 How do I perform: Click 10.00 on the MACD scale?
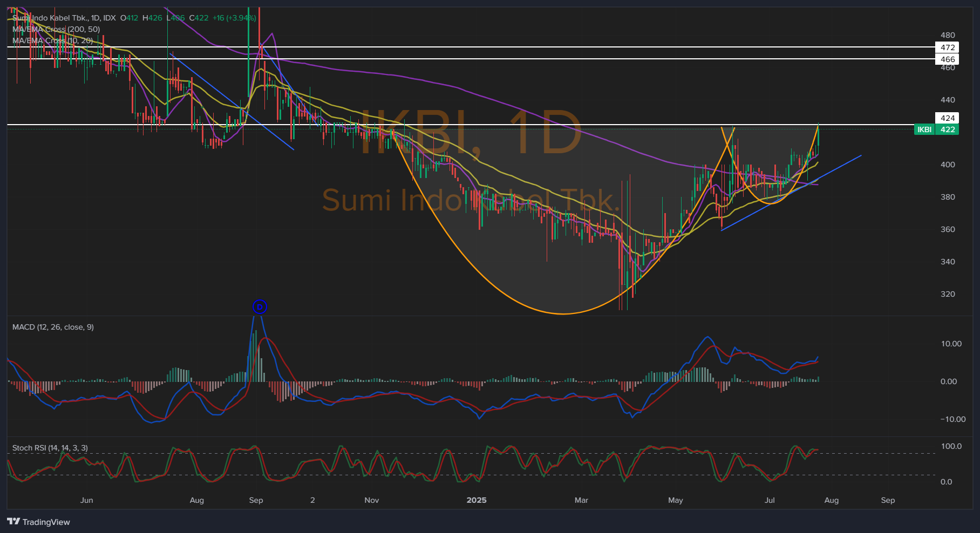tap(951, 344)
